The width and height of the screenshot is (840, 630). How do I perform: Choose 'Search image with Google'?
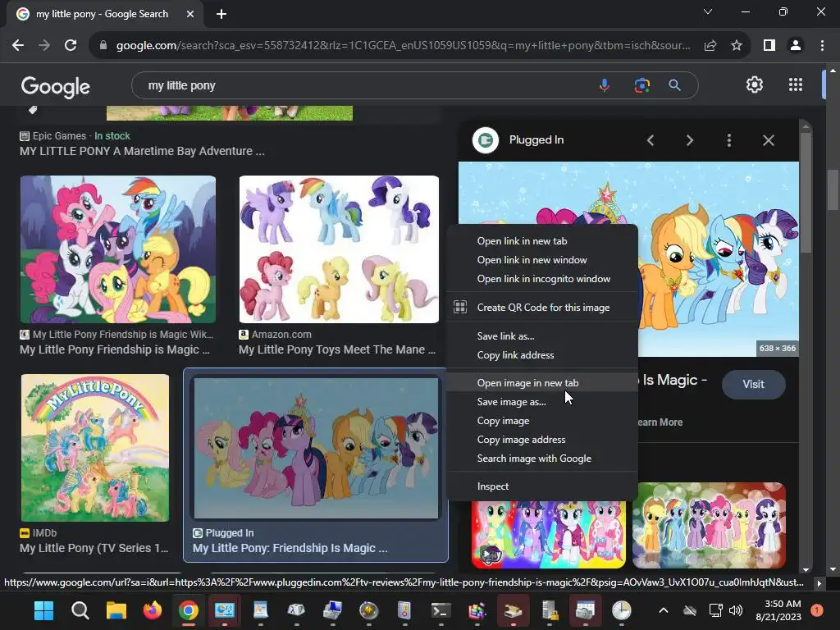pos(541,459)
